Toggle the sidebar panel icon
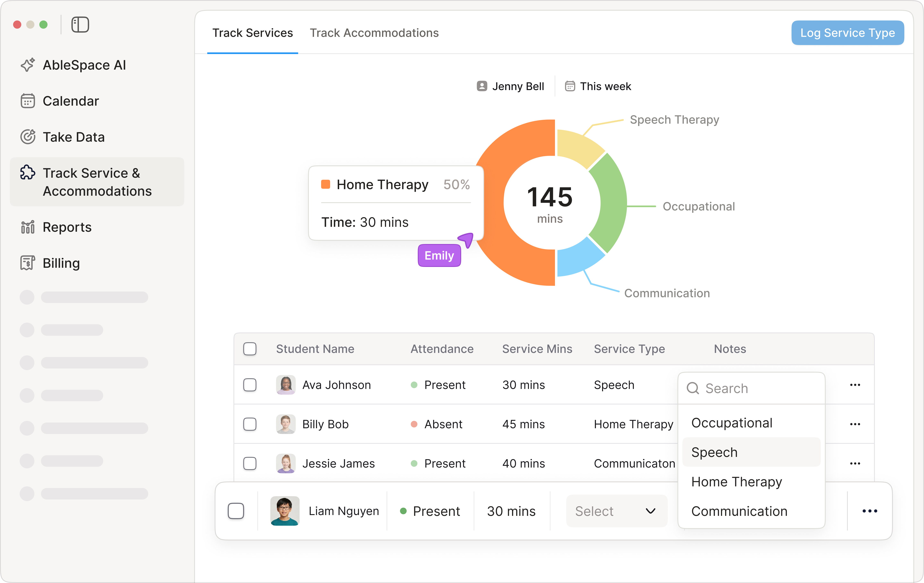The image size is (924, 583). [80, 25]
